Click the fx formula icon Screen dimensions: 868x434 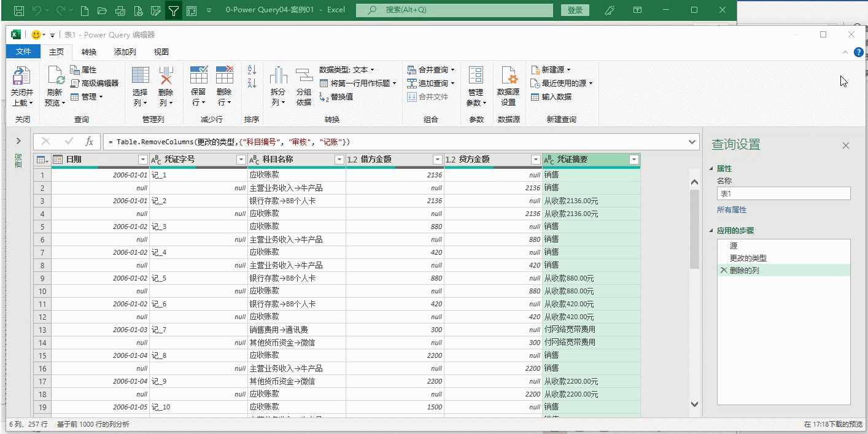(89, 141)
